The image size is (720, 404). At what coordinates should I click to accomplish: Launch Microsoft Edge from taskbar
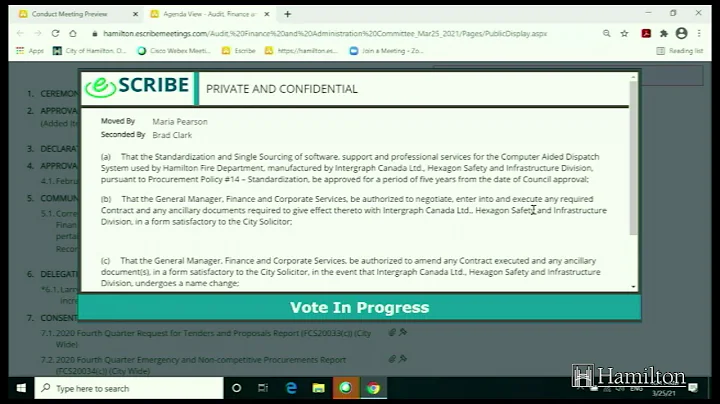coord(291,388)
